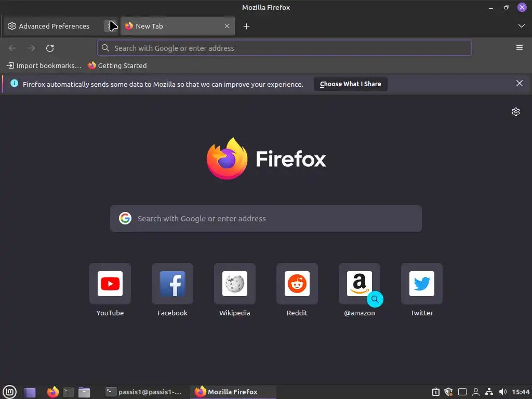Open the update manager tray icon
This screenshot has height=399, width=532.
click(x=436, y=392)
